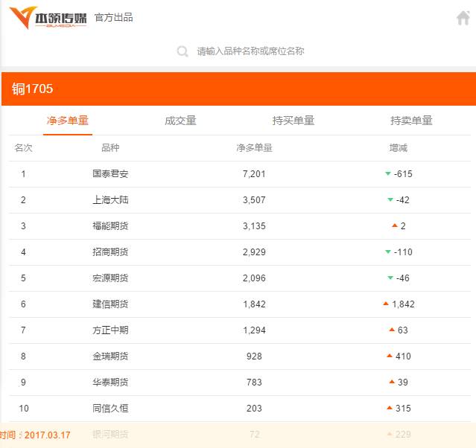Click the change value 63

[x=403, y=330]
